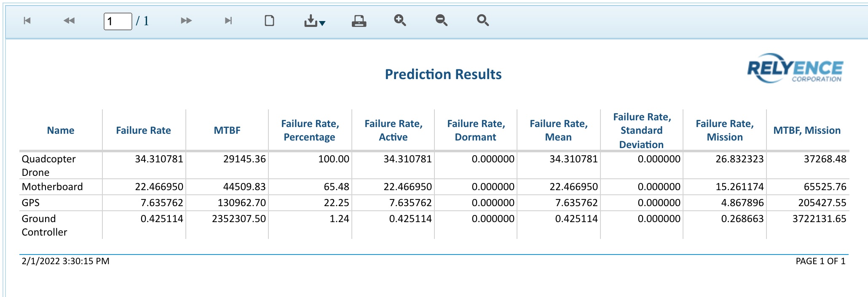Open text search with the magnifier icon

coord(482,20)
